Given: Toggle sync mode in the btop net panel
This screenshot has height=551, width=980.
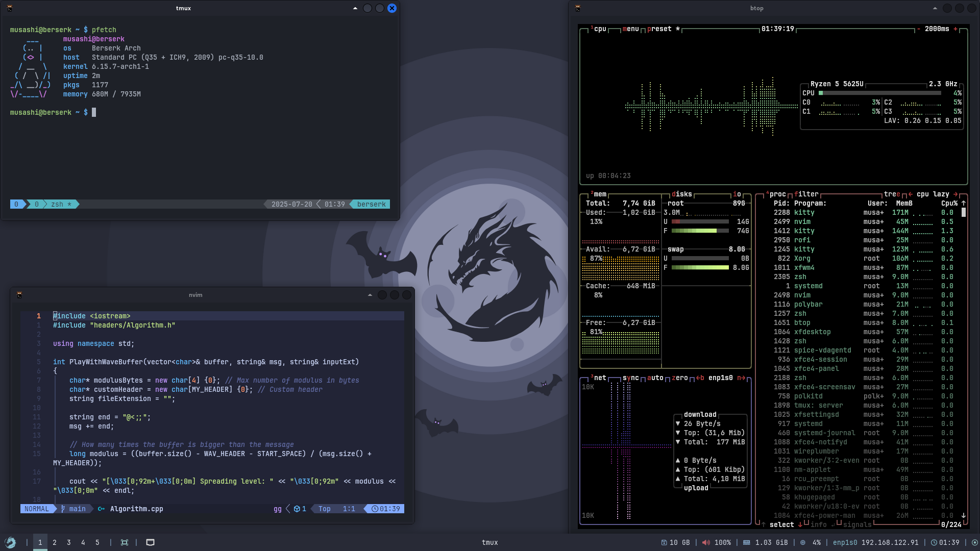Looking at the screenshot, I should click(631, 378).
